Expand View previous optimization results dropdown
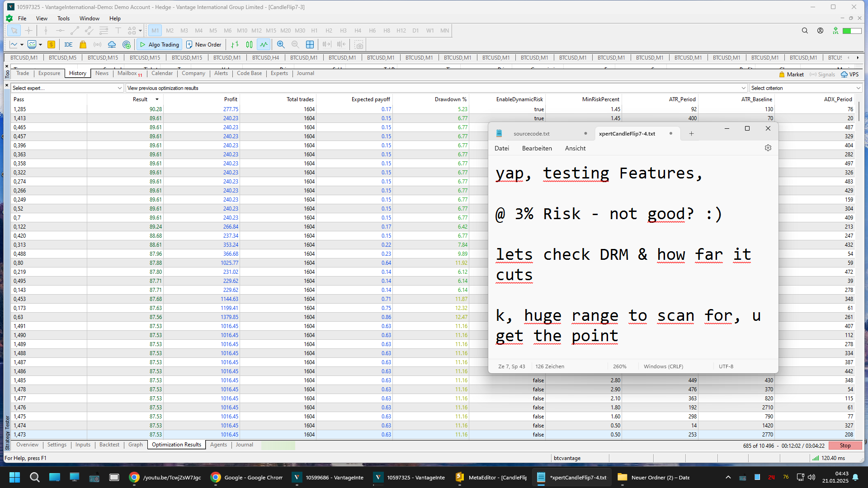The height and width of the screenshot is (488, 868). click(437, 88)
